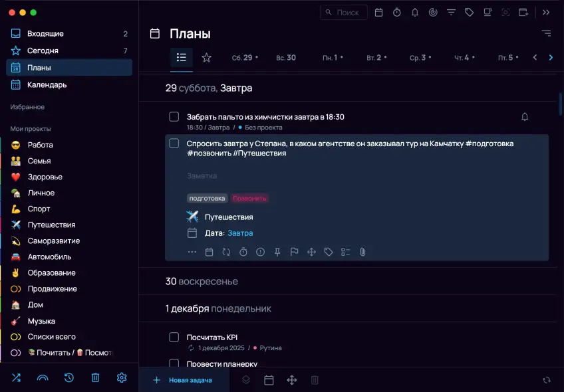Image resolution: width=564 pixels, height=392 pixels.
Task: Click the notifications bell in top toolbar
Action: (415, 12)
